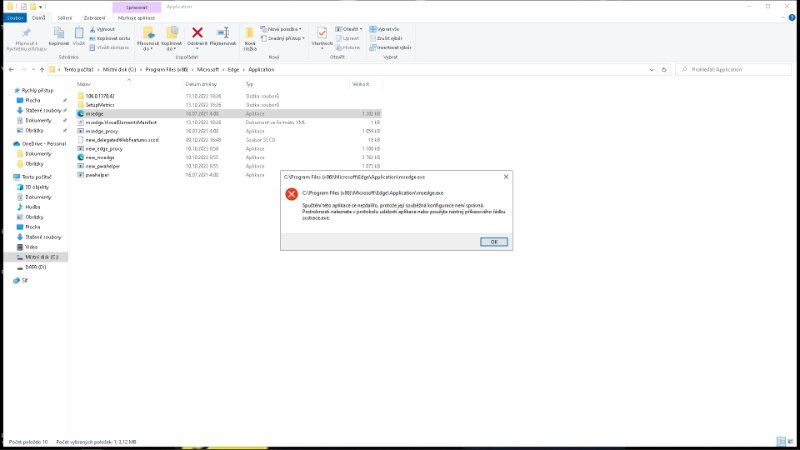This screenshot has height=450, width=800.
Task: Select OneDrive - Personal in navigation pane
Action: [x=43, y=144]
